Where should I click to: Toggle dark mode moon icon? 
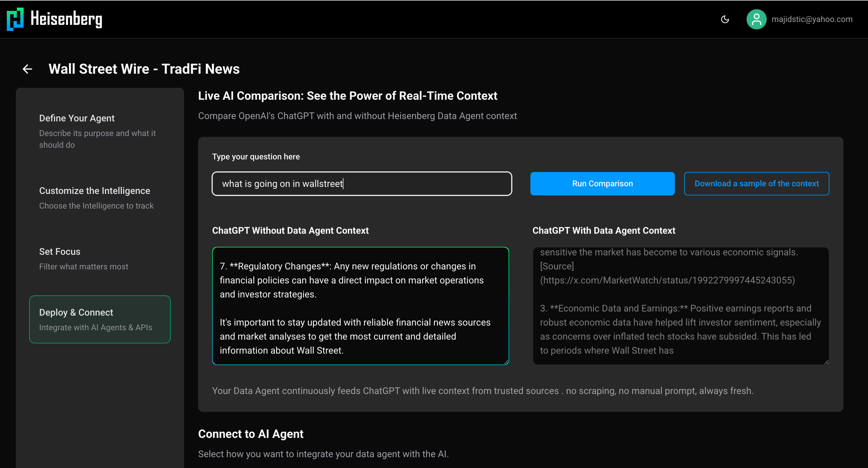pyautogui.click(x=725, y=19)
